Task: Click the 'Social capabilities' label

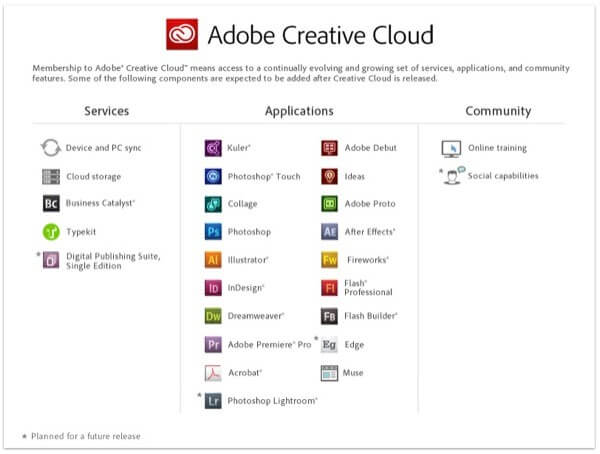Action: [x=503, y=176]
